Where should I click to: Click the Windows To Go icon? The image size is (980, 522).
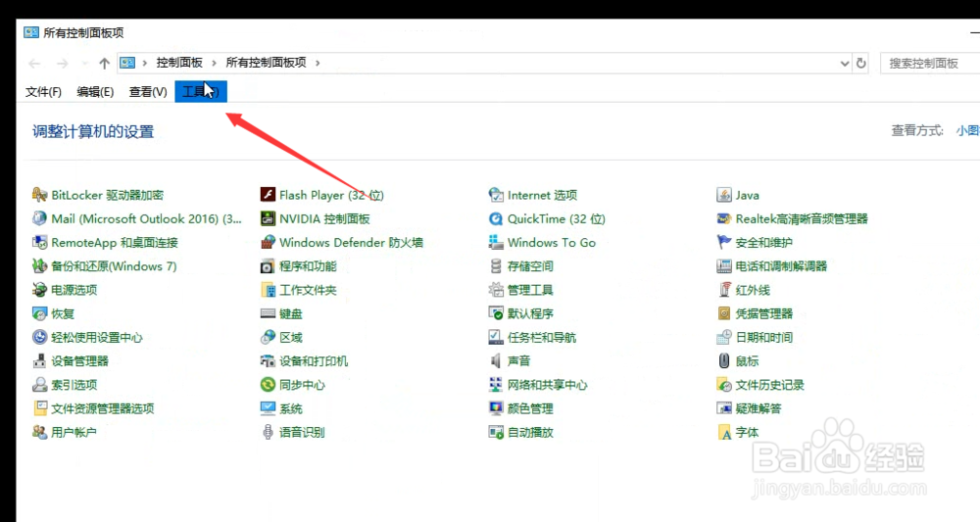click(x=496, y=242)
